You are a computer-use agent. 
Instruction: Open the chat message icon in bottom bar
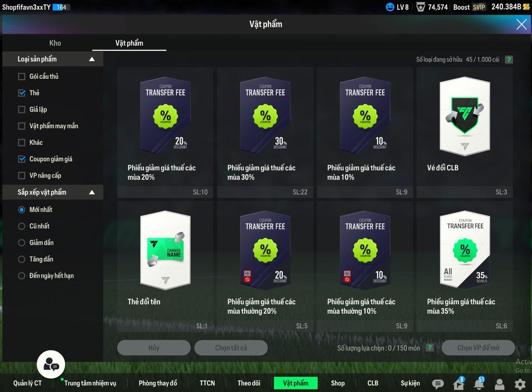[438, 384]
